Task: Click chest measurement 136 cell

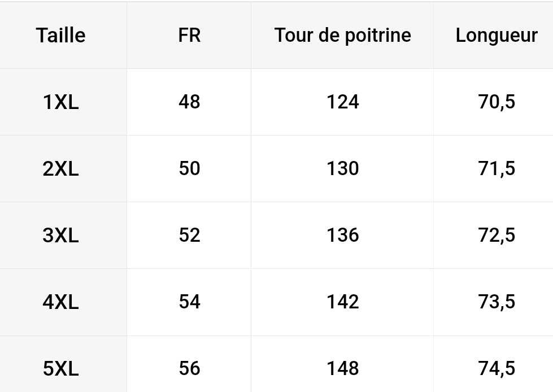Action: click(342, 235)
